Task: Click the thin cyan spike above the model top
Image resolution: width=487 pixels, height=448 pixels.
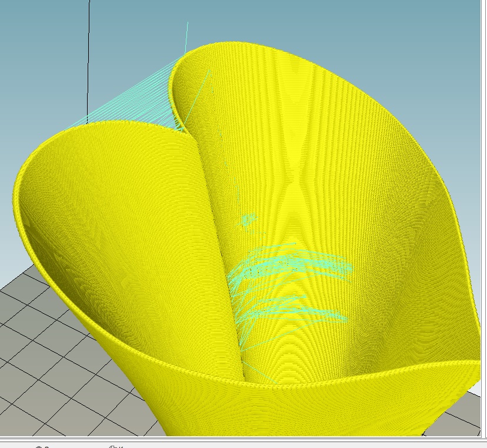Action: pyautogui.click(x=188, y=32)
